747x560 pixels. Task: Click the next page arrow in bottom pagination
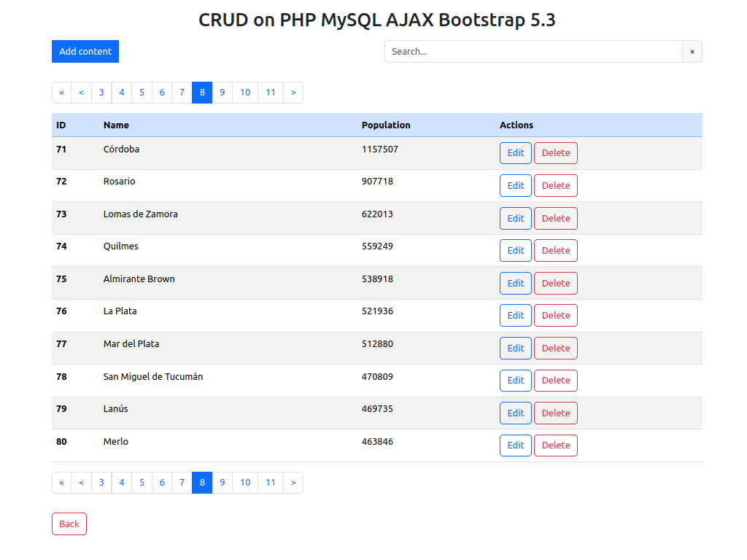tap(293, 482)
